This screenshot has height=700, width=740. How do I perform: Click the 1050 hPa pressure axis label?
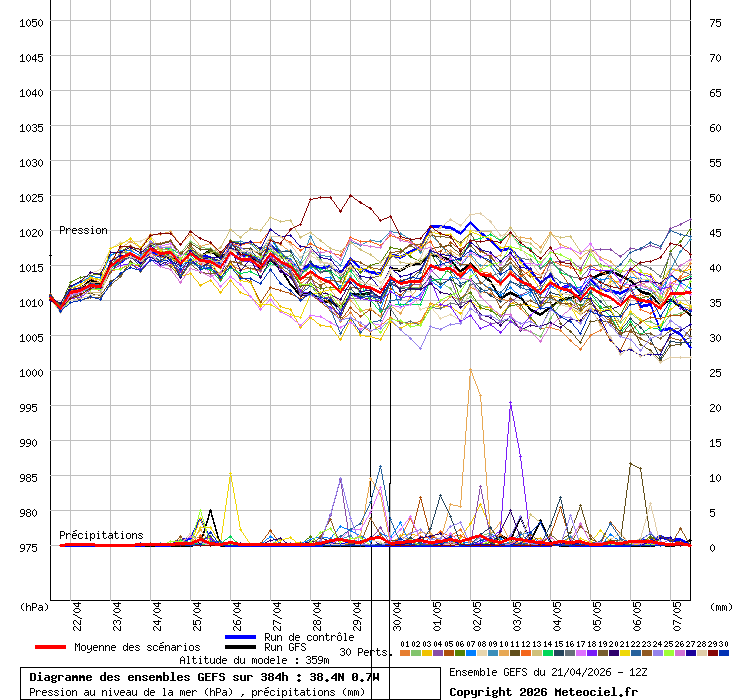(31, 22)
